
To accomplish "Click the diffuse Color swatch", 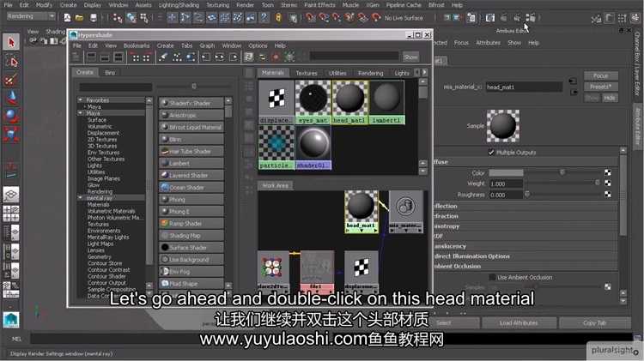I will (x=506, y=172).
